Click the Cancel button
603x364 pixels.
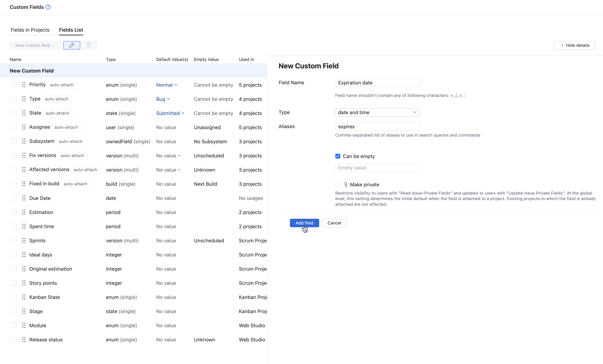point(334,223)
